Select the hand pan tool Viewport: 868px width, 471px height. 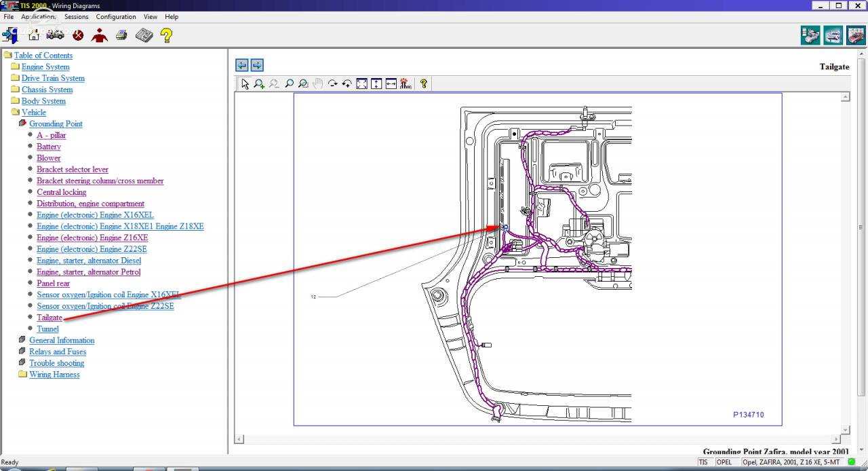[317, 83]
